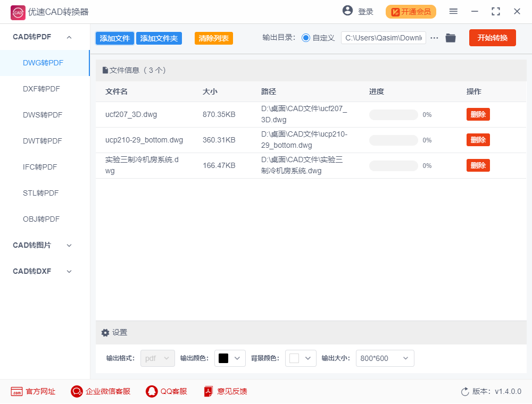This screenshot has width=532, height=404.
Task: Open the QQ客服 support icon
Action: (x=151, y=391)
